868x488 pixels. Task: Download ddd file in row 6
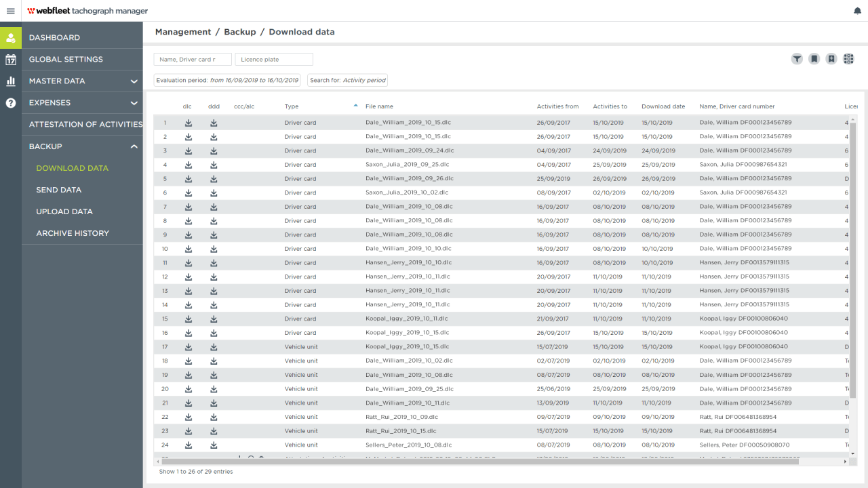pos(214,192)
